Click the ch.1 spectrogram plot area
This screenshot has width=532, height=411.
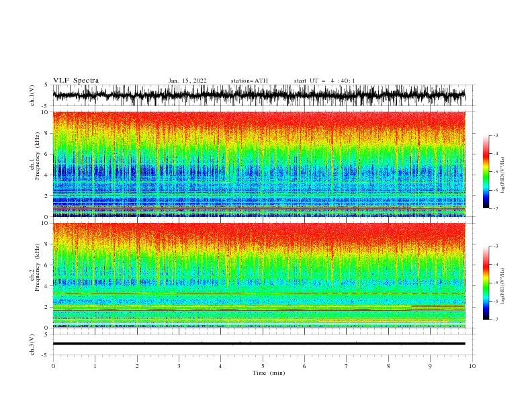click(x=259, y=164)
